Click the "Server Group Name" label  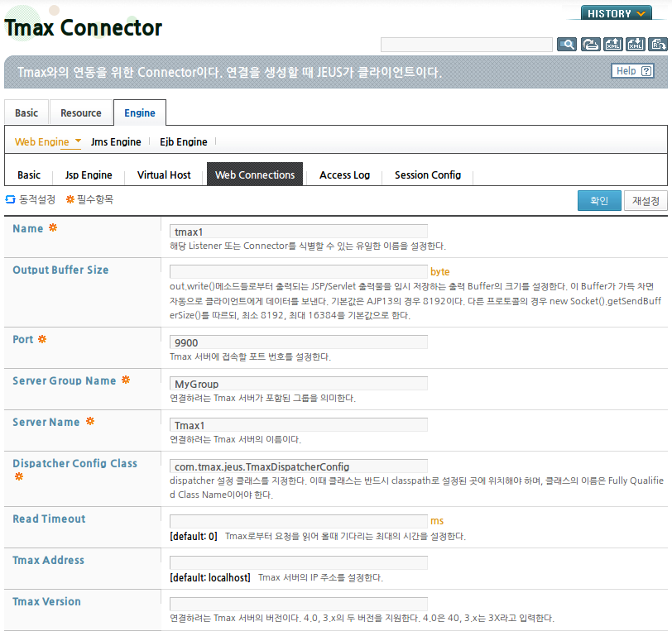pyautogui.click(x=65, y=380)
